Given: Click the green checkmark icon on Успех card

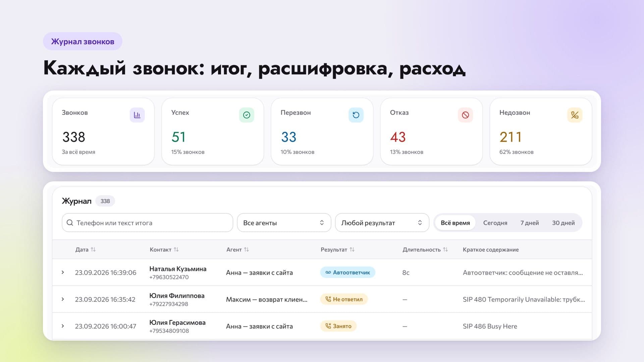Looking at the screenshot, I should pos(247,115).
